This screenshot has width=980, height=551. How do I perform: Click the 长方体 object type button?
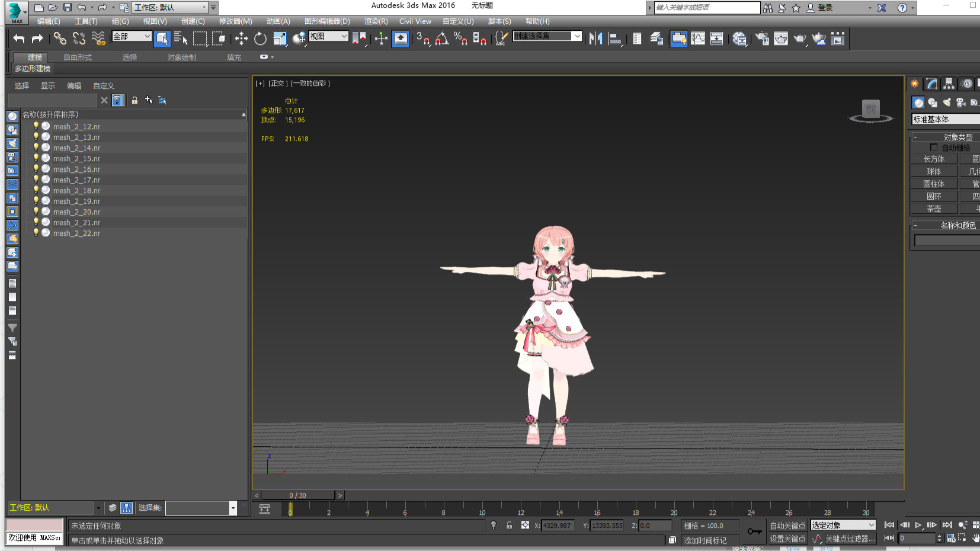[x=934, y=159]
